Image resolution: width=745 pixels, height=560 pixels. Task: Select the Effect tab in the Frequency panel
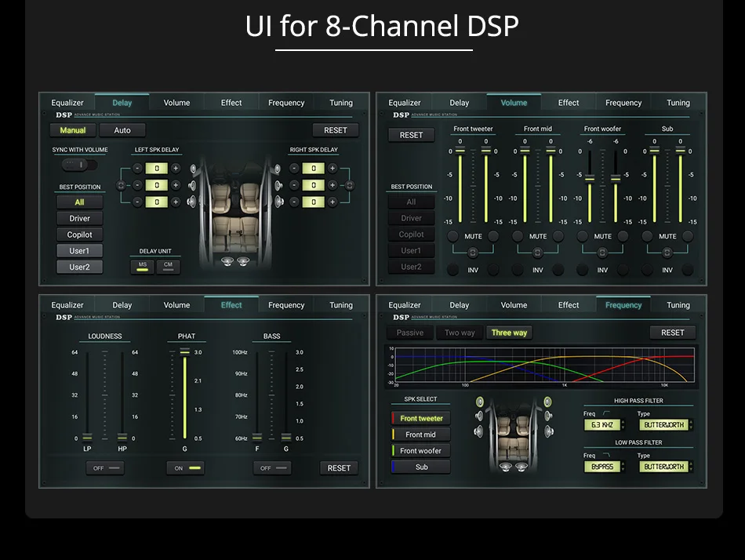click(x=569, y=305)
